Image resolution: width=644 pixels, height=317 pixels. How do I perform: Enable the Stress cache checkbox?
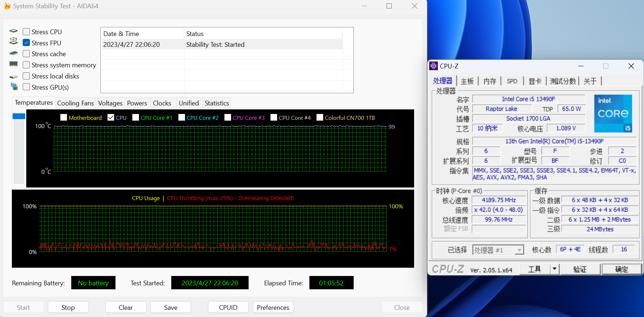click(x=26, y=54)
